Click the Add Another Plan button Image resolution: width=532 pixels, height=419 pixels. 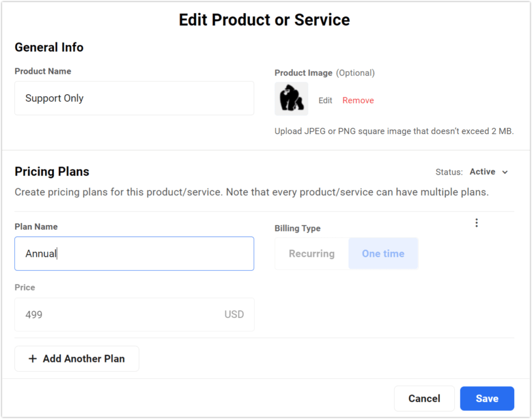77,358
